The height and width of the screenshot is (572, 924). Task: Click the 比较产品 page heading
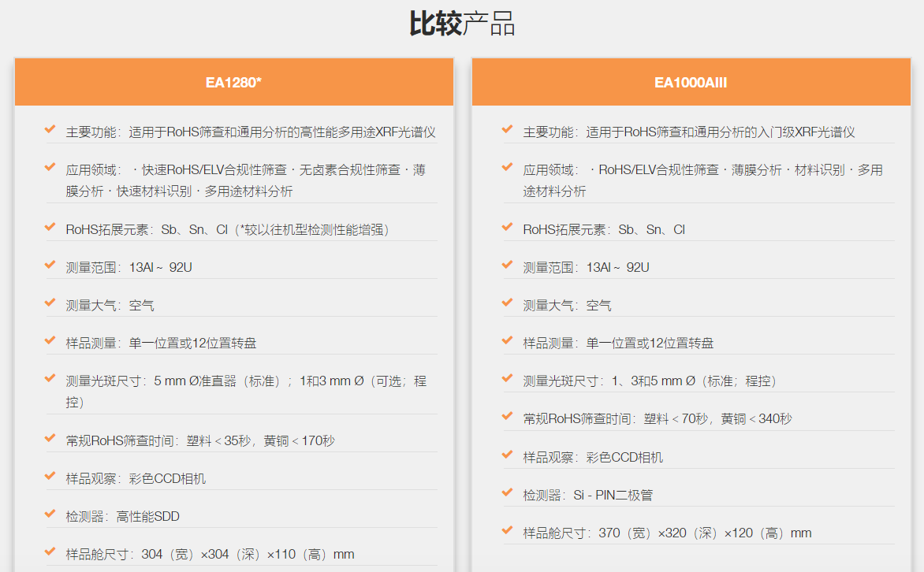[462, 24]
